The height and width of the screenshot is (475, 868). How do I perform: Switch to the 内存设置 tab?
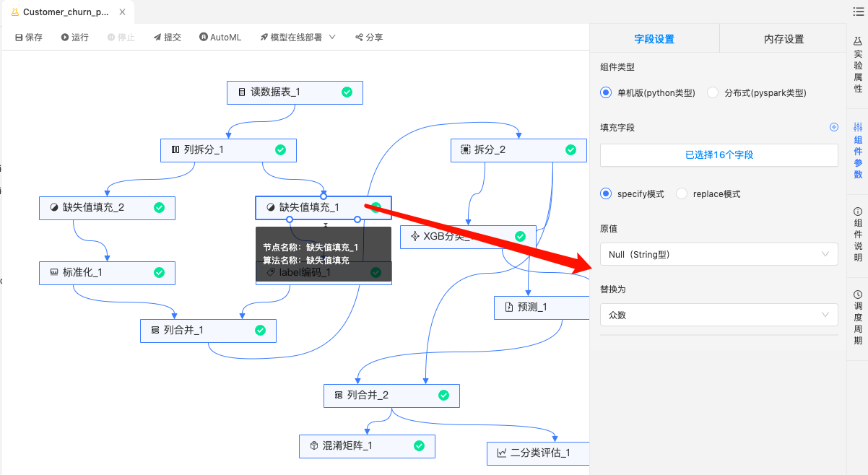[x=784, y=39]
